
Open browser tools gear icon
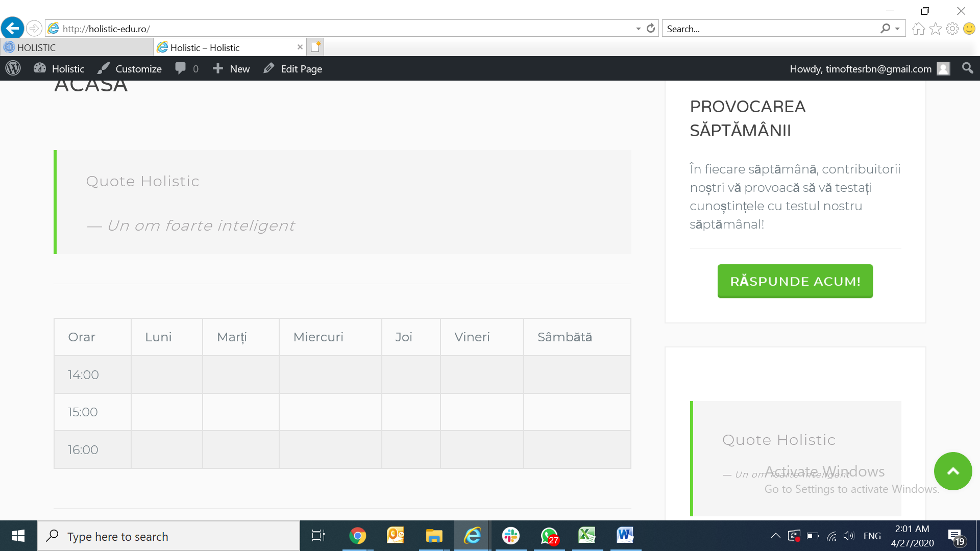(952, 29)
